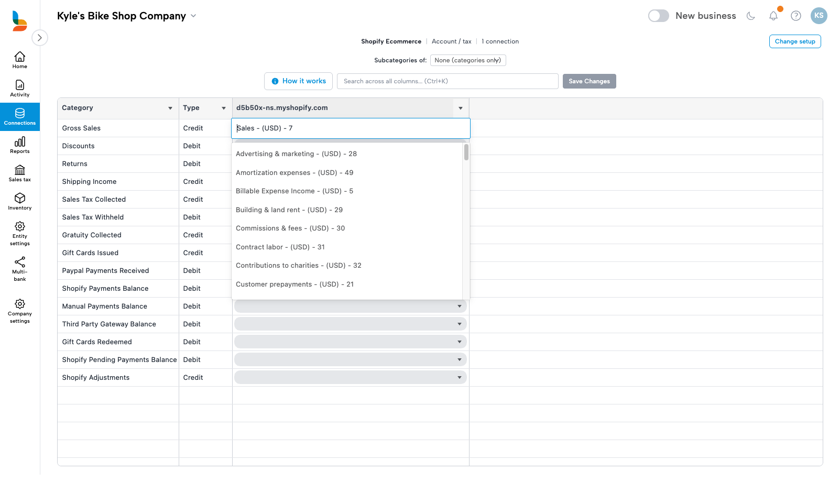Click the Shopify Payments Balance cell
The height and width of the screenshot is (504, 840).
(118, 289)
